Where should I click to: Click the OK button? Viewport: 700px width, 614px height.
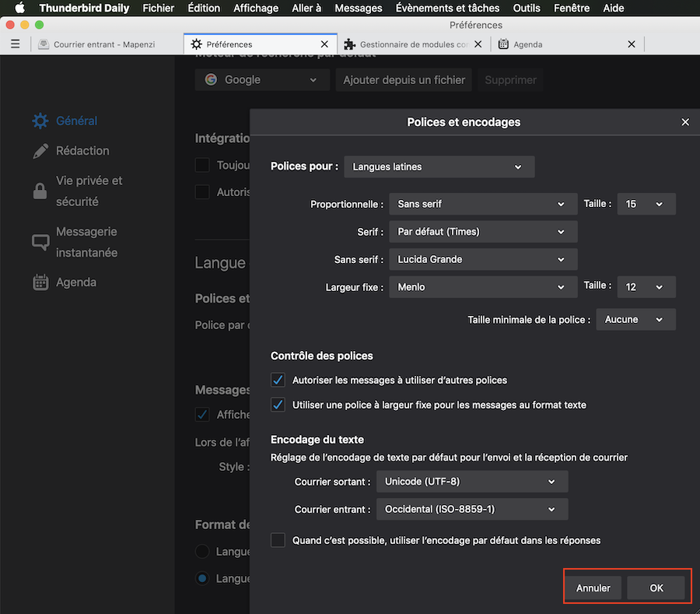pyautogui.click(x=656, y=588)
